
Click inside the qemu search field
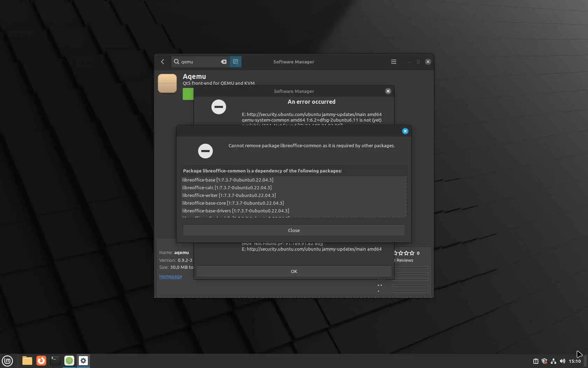click(200, 62)
